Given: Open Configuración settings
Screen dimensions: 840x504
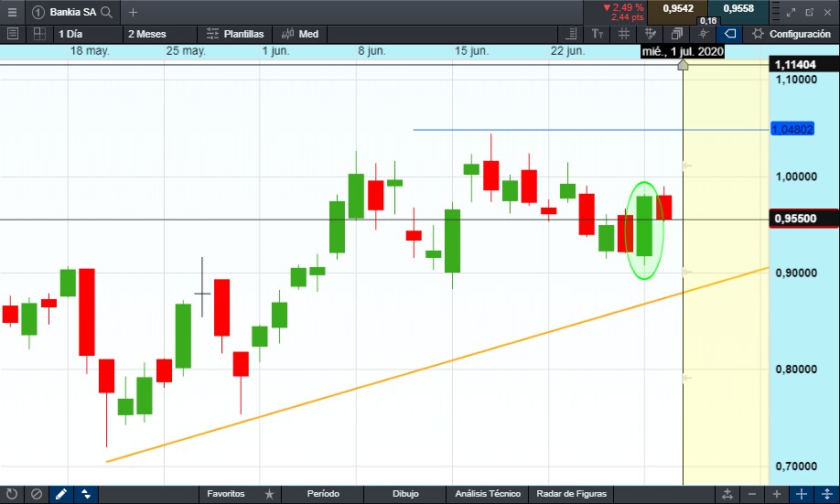Looking at the screenshot, I should click(x=791, y=34).
